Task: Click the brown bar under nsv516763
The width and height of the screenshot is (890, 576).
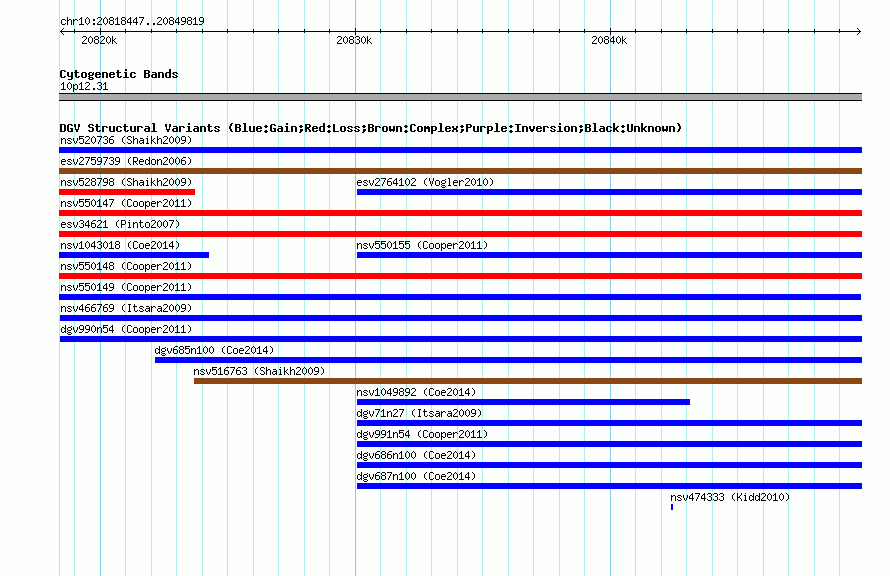Action: (528, 381)
